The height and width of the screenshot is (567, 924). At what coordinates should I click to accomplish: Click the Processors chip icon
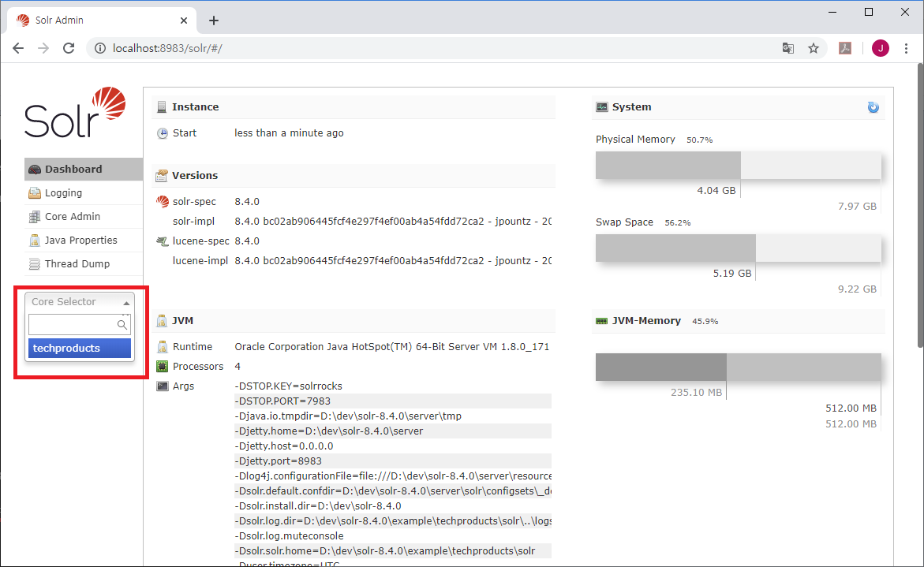coord(162,366)
